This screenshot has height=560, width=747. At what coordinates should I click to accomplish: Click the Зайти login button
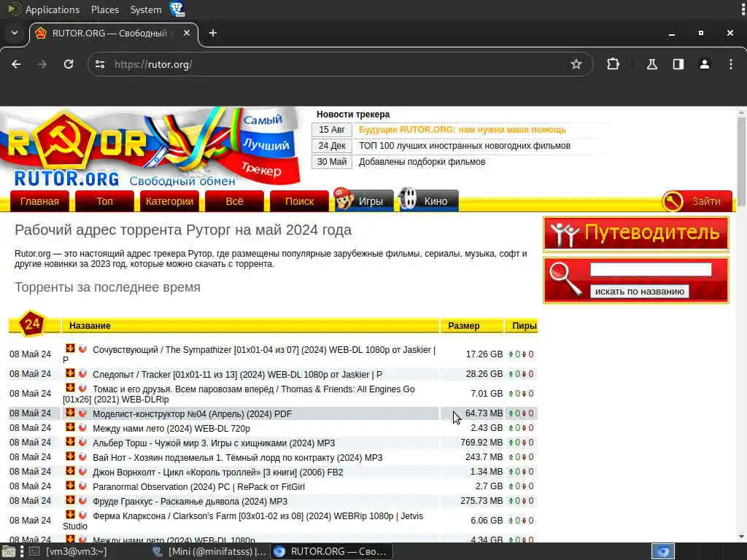697,201
